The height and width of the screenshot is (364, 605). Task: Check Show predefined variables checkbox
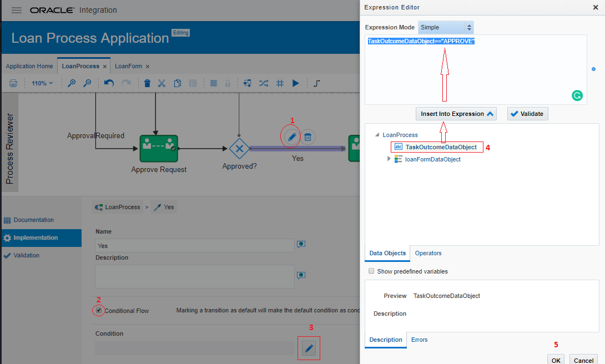click(371, 271)
